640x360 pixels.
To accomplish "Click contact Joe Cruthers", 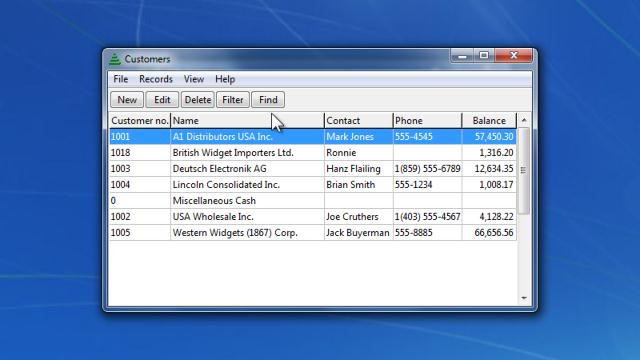I will click(x=359, y=216).
